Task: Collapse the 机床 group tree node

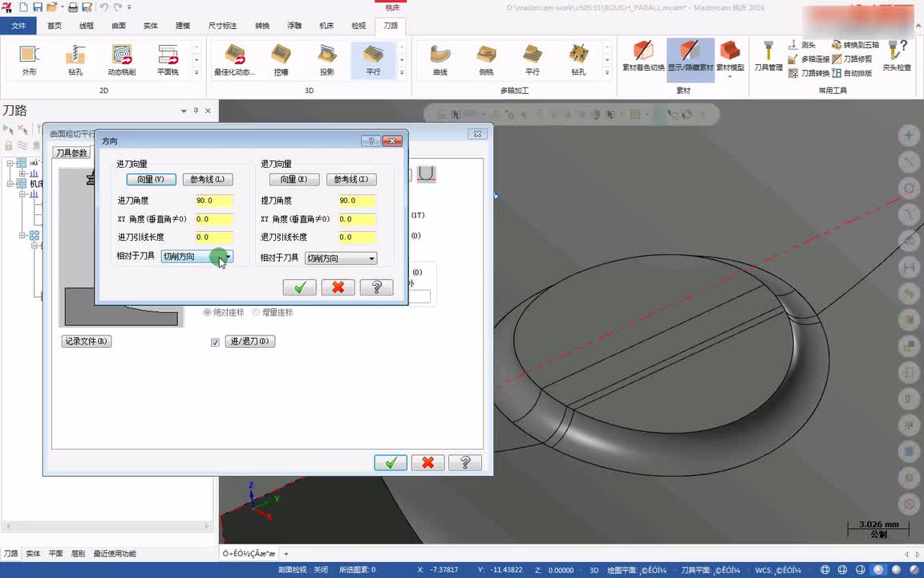Action: [10, 183]
